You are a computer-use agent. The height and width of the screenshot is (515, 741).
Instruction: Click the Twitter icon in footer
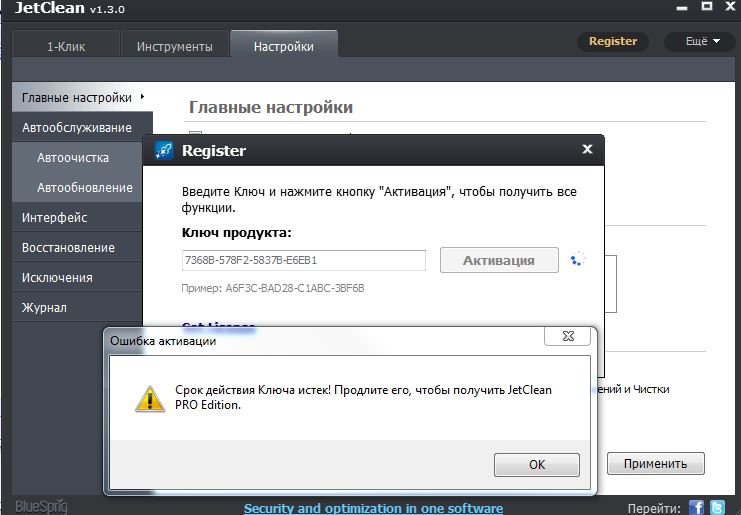coord(717,507)
